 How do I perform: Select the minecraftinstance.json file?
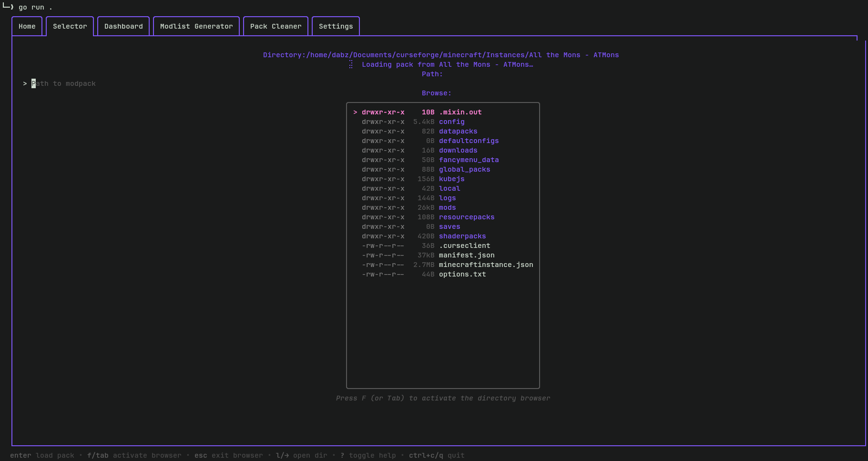click(443, 265)
